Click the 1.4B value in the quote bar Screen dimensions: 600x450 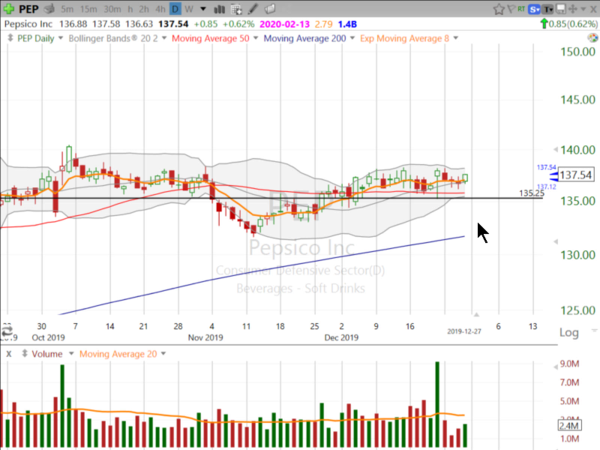pyautogui.click(x=347, y=24)
